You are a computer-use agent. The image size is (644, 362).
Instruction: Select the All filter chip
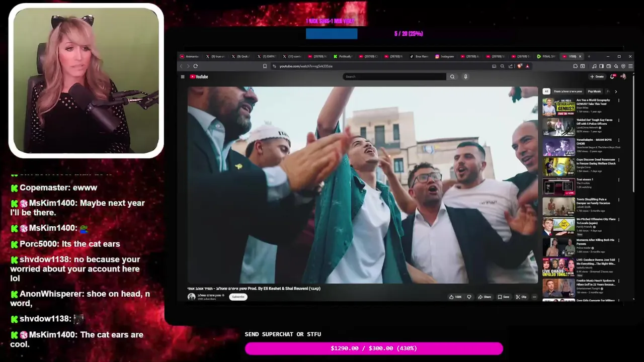click(546, 92)
